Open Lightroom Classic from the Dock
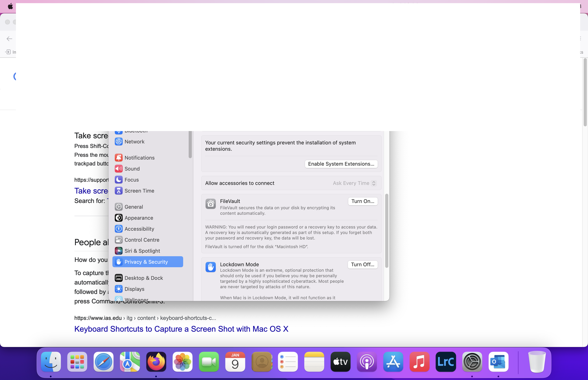The width and height of the screenshot is (588, 380). tap(445, 362)
